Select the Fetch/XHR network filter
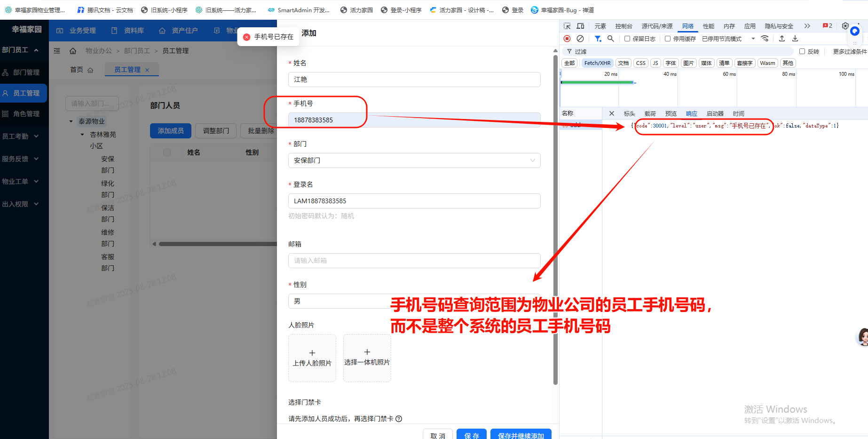Screen dimensions: 868x439 pyautogui.click(x=597, y=63)
